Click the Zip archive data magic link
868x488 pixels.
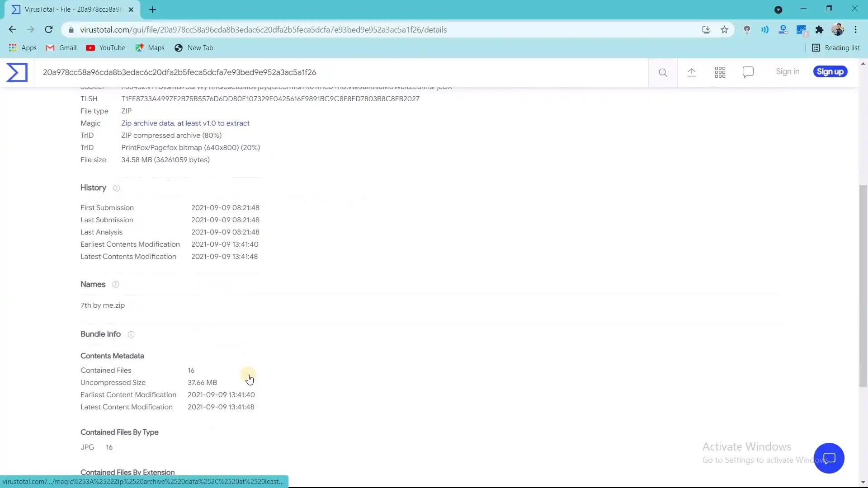[x=185, y=123]
